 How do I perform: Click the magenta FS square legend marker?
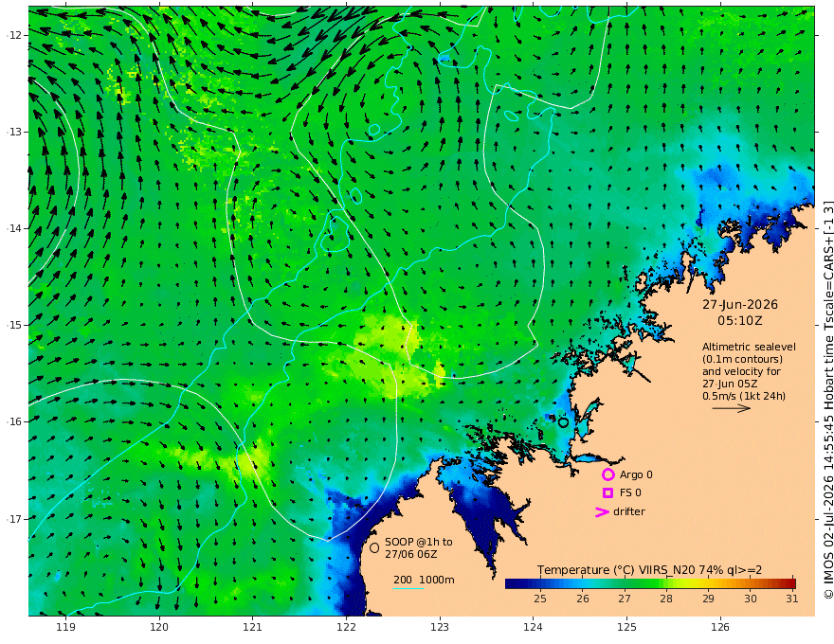pos(607,492)
